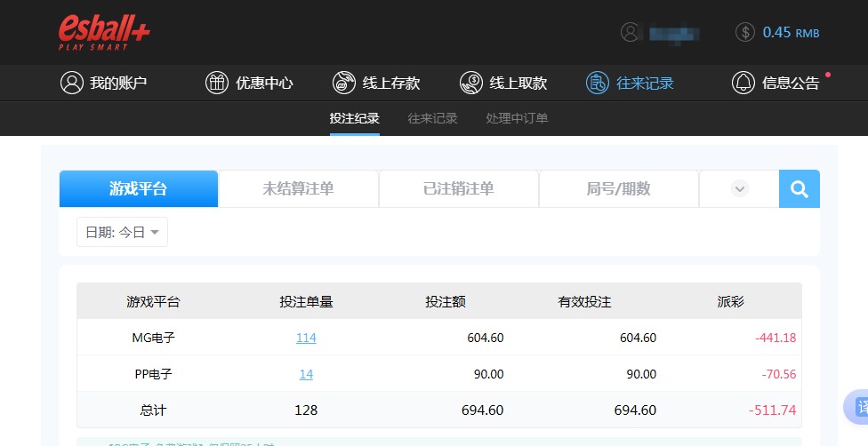Click the 有效投注 column header
Screen dimensions: 868x446
[x=584, y=301]
